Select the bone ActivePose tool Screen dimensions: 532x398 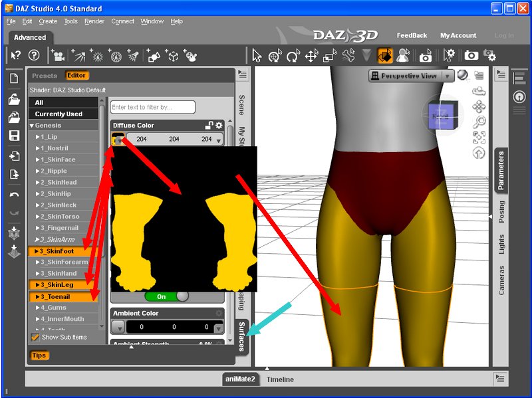pyautogui.click(x=348, y=56)
